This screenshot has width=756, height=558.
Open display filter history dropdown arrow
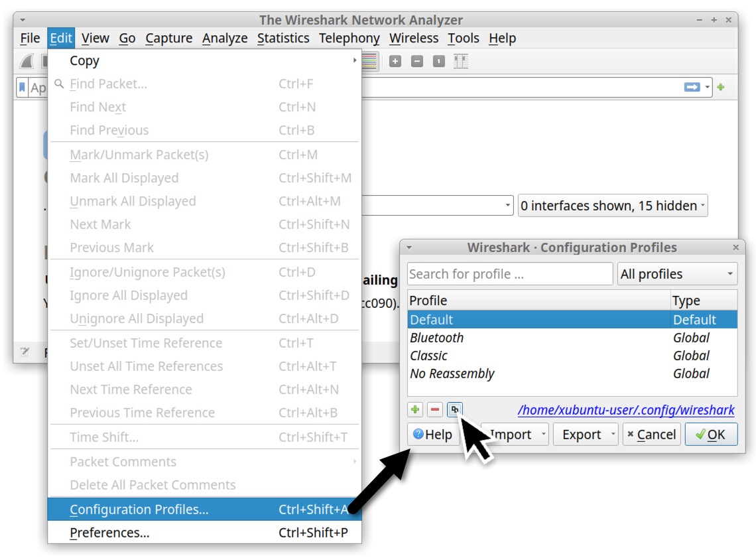(x=708, y=88)
